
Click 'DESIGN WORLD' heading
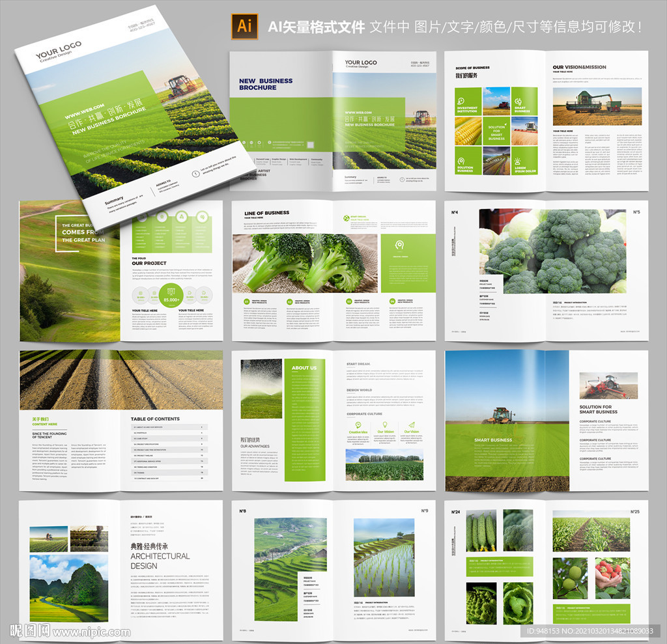click(x=360, y=389)
